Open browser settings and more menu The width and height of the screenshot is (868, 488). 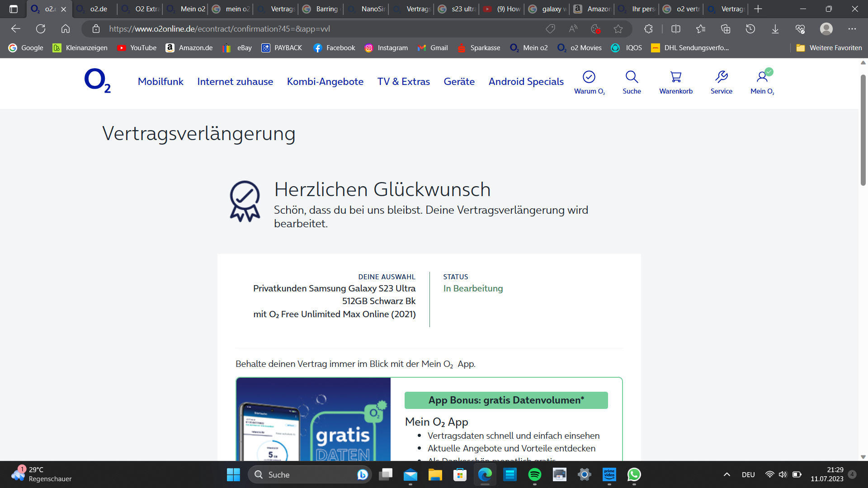pyautogui.click(x=852, y=29)
